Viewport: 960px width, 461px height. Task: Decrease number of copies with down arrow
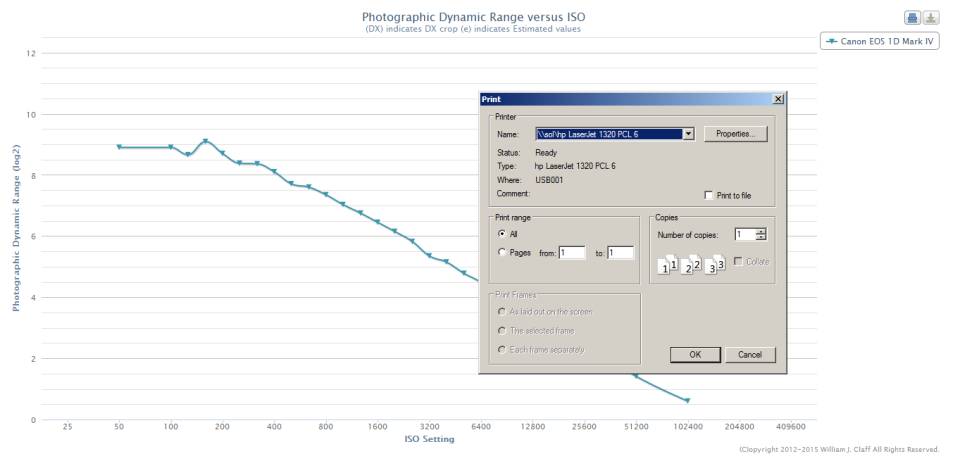point(761,238)
